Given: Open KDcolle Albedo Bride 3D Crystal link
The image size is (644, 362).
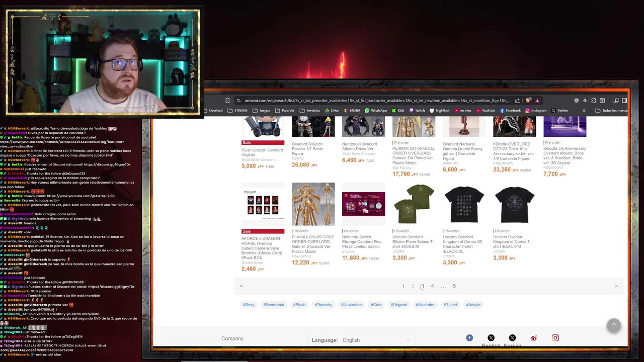Looking at the screenshot, I should click(565, 155).
